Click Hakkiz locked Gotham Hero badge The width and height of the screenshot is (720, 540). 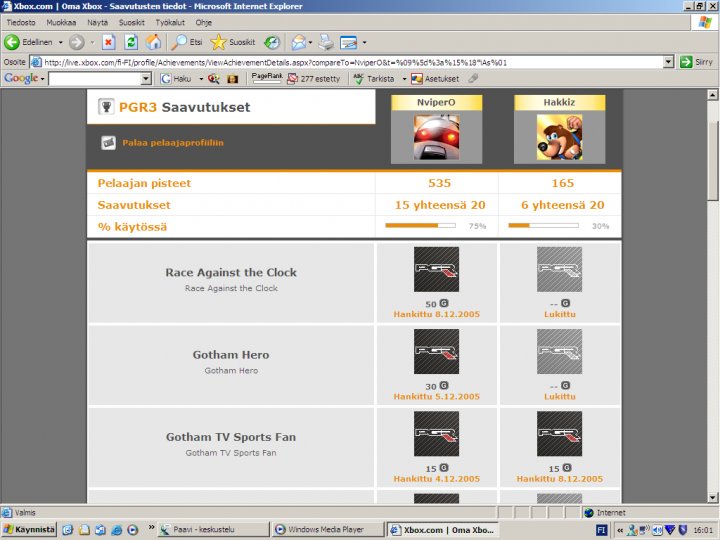tap(559, 351)
